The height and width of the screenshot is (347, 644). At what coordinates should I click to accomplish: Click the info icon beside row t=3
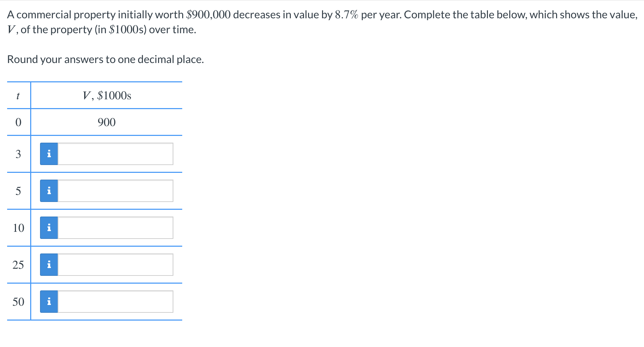[x=49, y=154]
